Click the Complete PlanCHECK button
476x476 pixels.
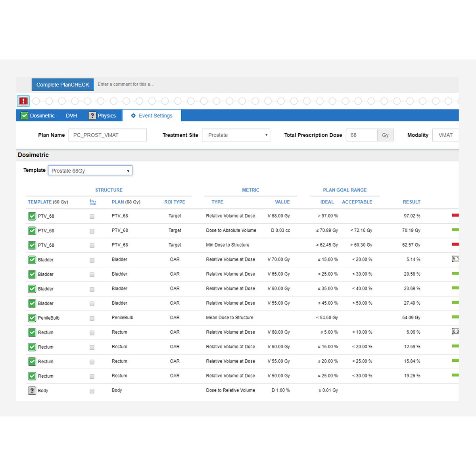click(x=63, y=84)
